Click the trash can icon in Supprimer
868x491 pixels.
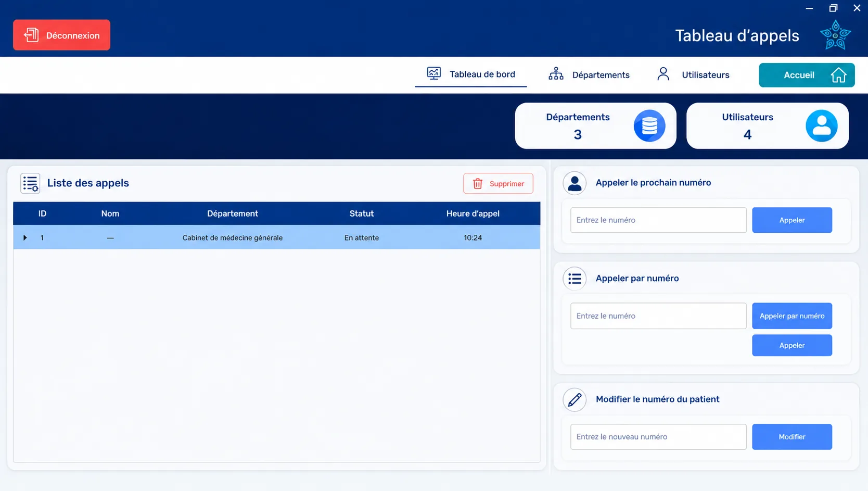(478, 183)
